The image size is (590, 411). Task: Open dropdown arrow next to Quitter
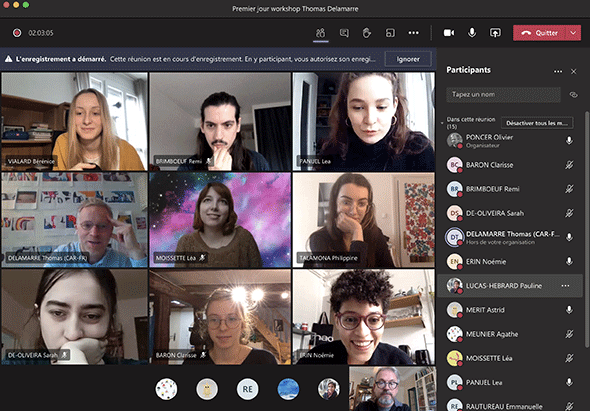point(573,33)
